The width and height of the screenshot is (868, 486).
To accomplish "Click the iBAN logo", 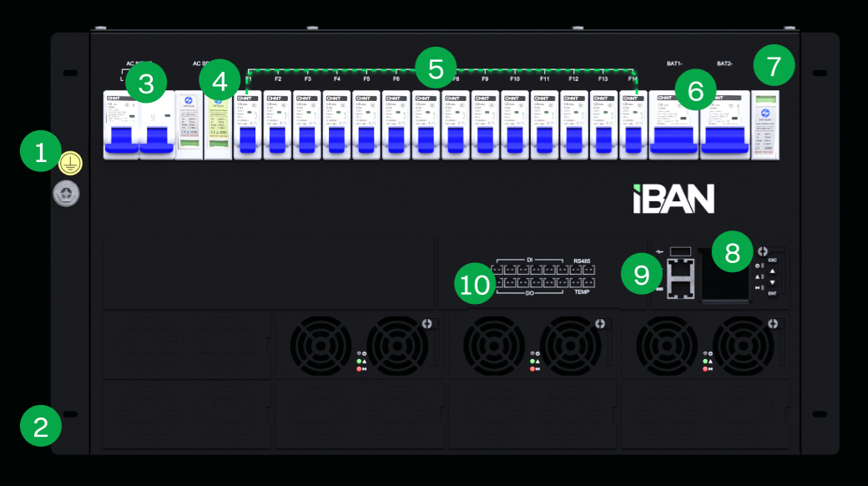I will [673, 198].
